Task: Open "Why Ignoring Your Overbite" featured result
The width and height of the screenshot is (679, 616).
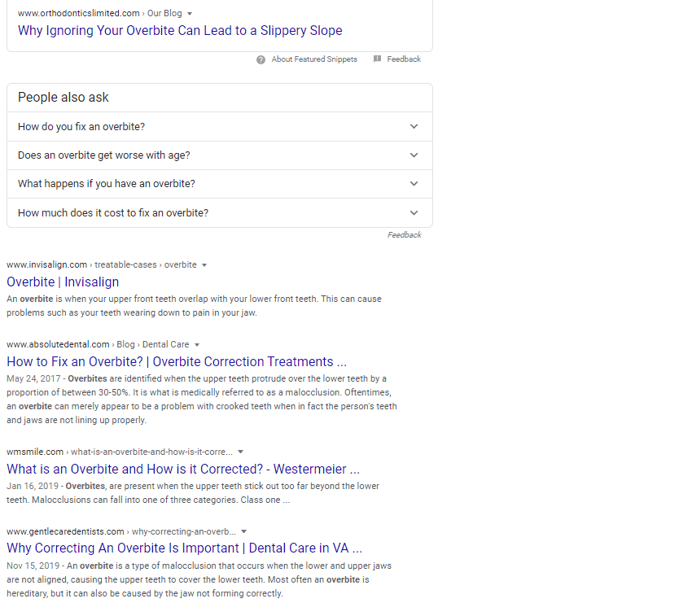Action: (180, 31)
